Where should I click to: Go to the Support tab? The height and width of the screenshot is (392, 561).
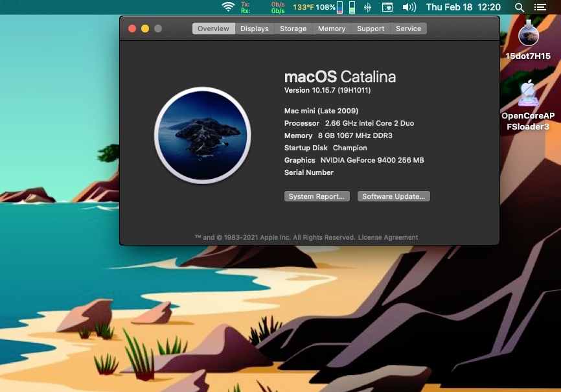[371, 29]
